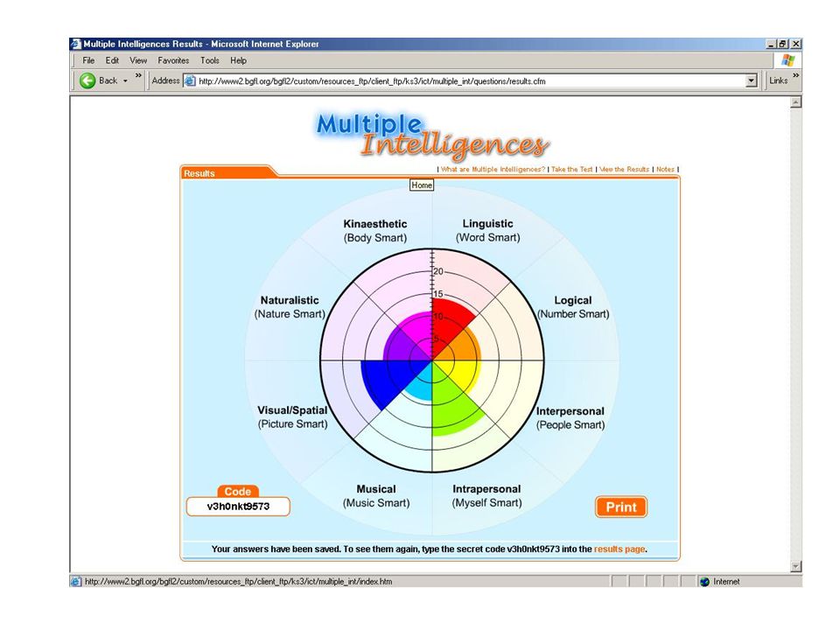Click the cyan Musical chart segment
This screenshot has height=630, width=840.
coord(421,387)
